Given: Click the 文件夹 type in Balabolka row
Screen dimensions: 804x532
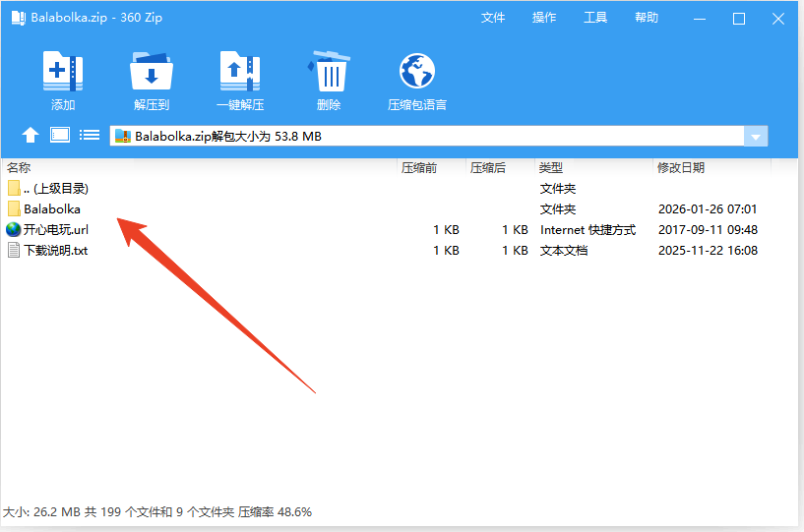Looking at the screenshot, I should pos(558,209).
